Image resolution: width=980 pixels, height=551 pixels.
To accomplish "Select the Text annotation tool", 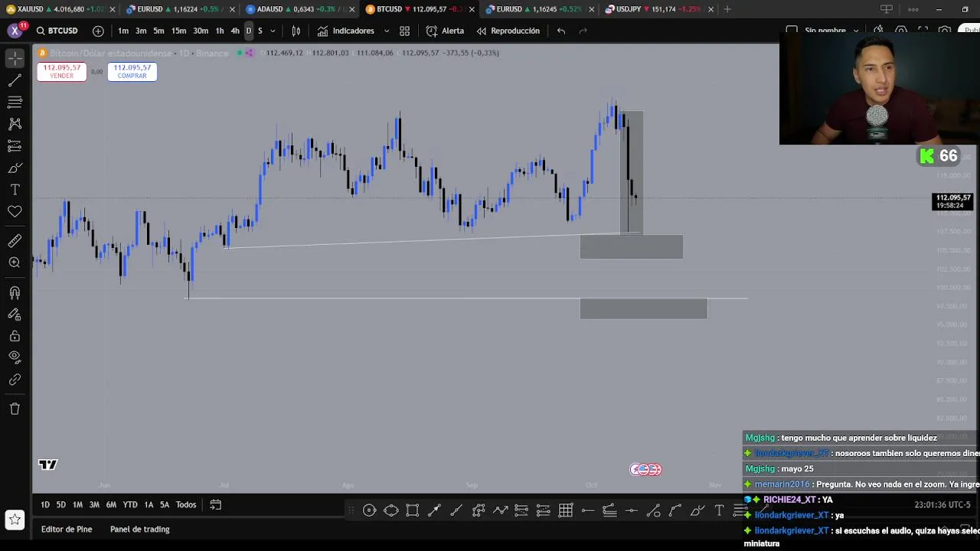I will click(15, 189).
